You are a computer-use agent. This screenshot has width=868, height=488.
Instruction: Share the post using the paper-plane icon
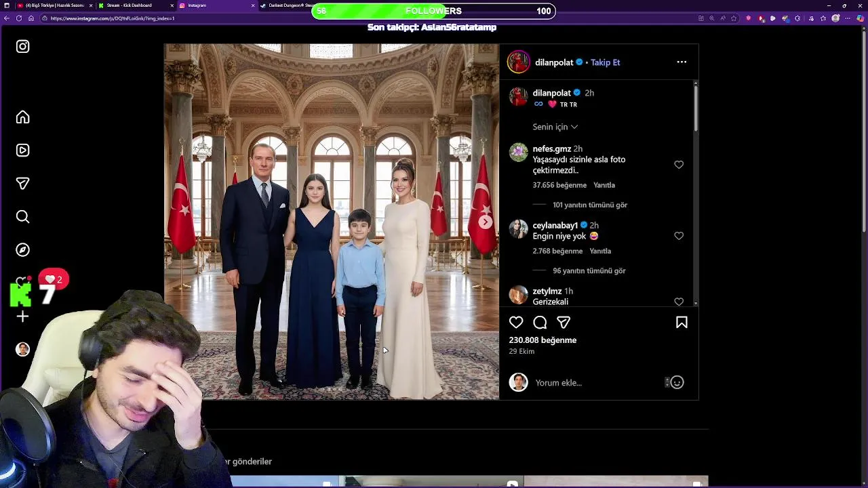pos(564,323)
